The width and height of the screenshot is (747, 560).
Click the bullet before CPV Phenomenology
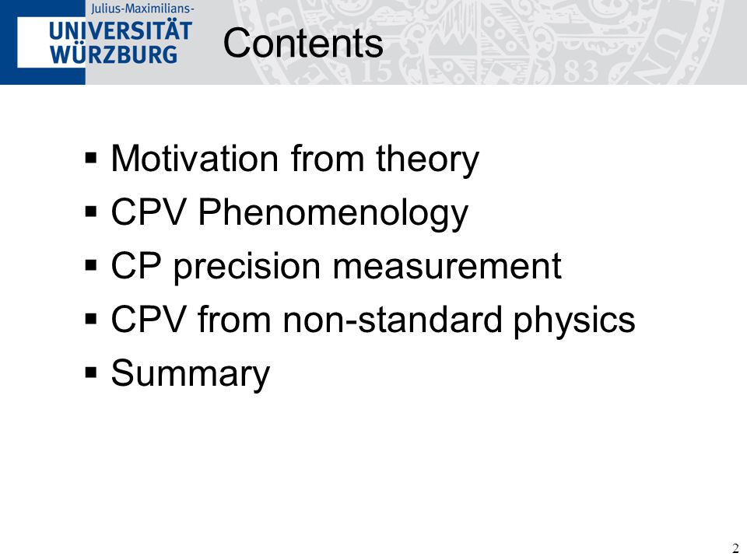(91, 211)
